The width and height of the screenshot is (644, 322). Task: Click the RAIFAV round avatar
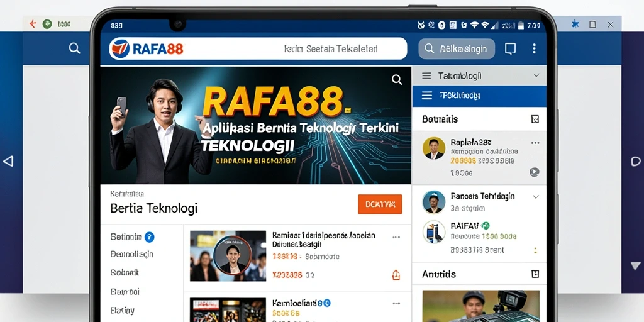pyautogui.click(x=434, y=232)
